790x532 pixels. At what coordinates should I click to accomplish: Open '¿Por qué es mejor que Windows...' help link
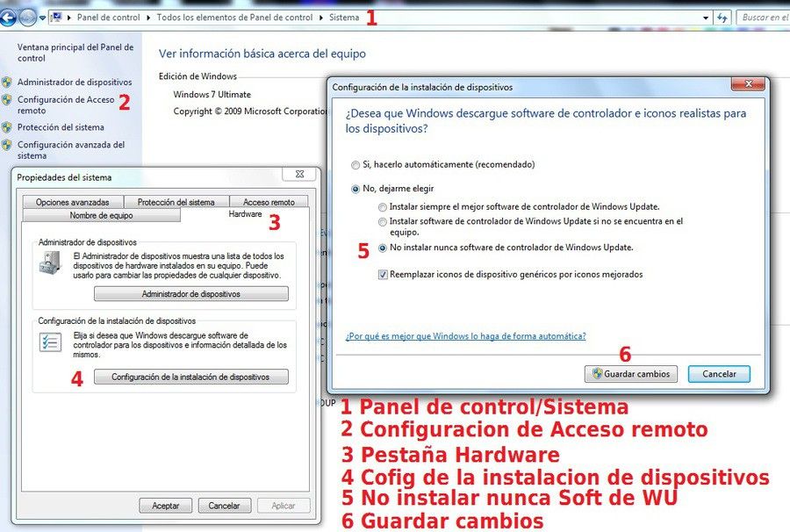[x=465, y=336]
